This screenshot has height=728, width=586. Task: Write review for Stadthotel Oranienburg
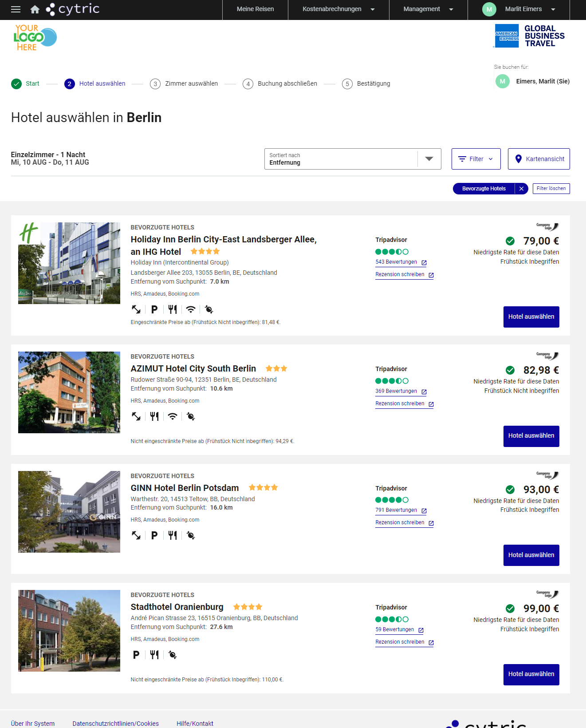[x=405, y=642]
